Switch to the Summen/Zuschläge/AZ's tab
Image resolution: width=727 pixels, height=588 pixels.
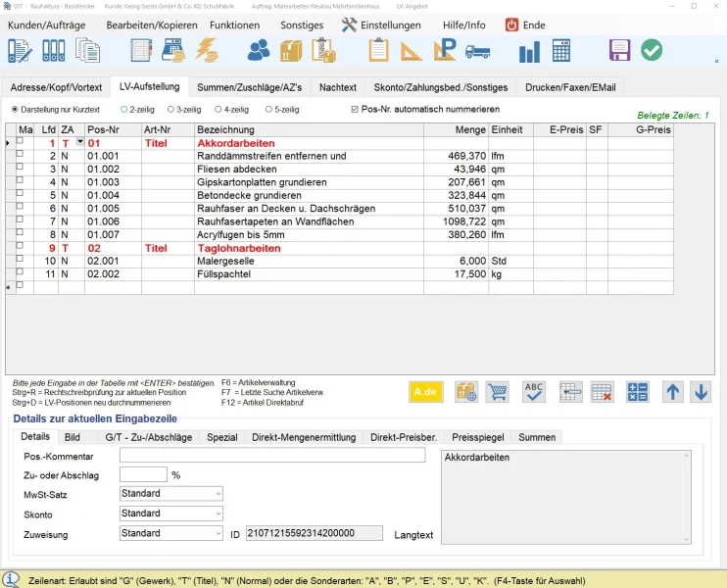click(248, 87)
